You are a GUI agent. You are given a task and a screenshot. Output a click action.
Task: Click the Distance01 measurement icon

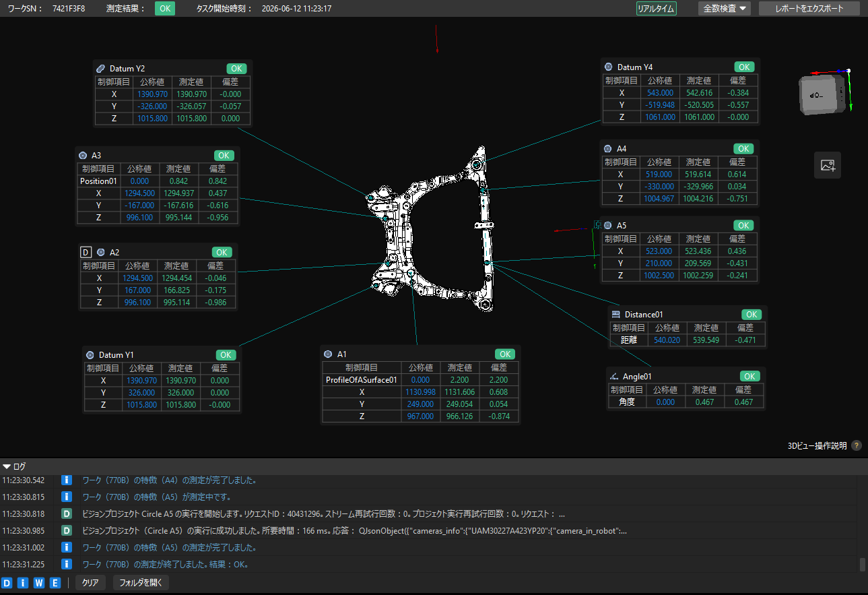615,314
